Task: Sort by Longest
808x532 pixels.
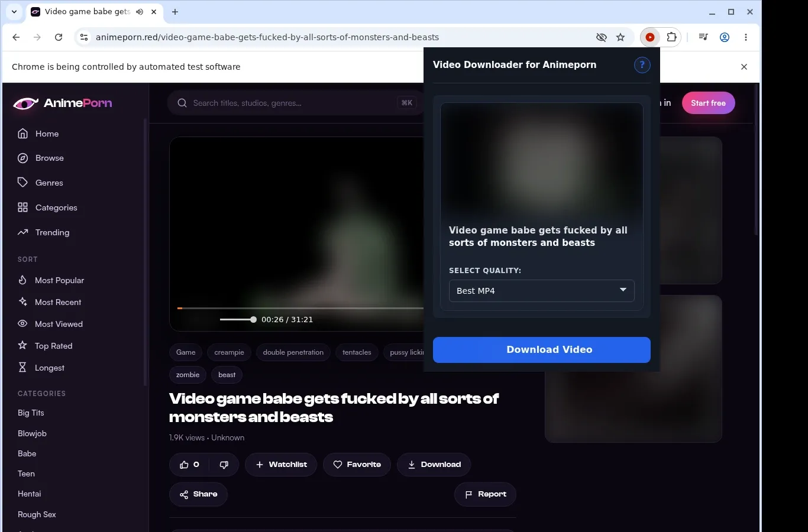Action: 41,368
